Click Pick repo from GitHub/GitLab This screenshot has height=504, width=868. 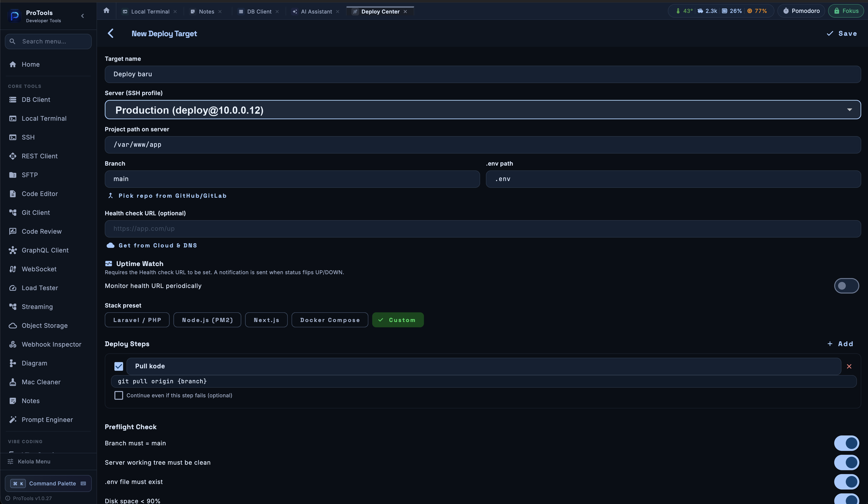167,196
